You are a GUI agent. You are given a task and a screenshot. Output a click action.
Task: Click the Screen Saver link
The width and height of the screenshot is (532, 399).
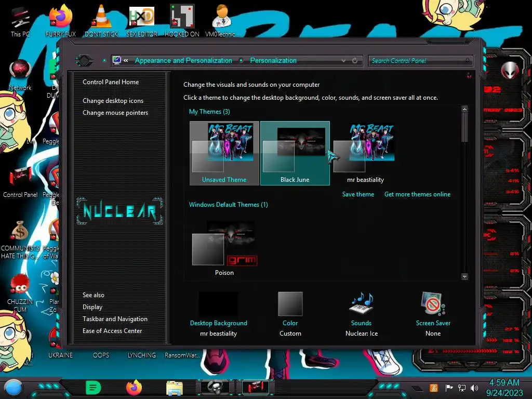[433, 323]
